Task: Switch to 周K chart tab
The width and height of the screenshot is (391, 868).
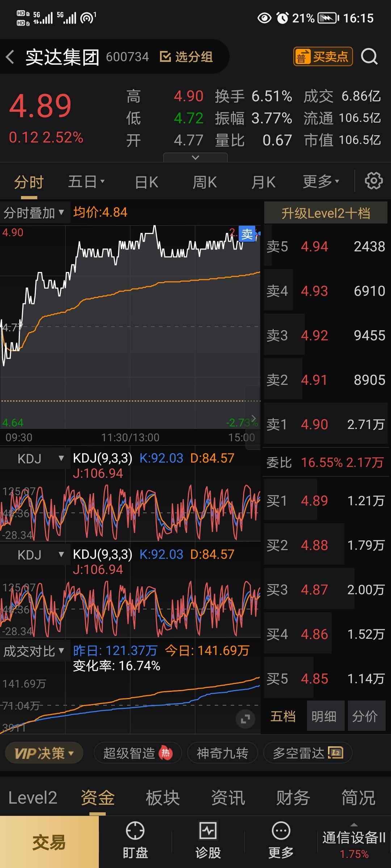Action: click(x=205, y=182)
